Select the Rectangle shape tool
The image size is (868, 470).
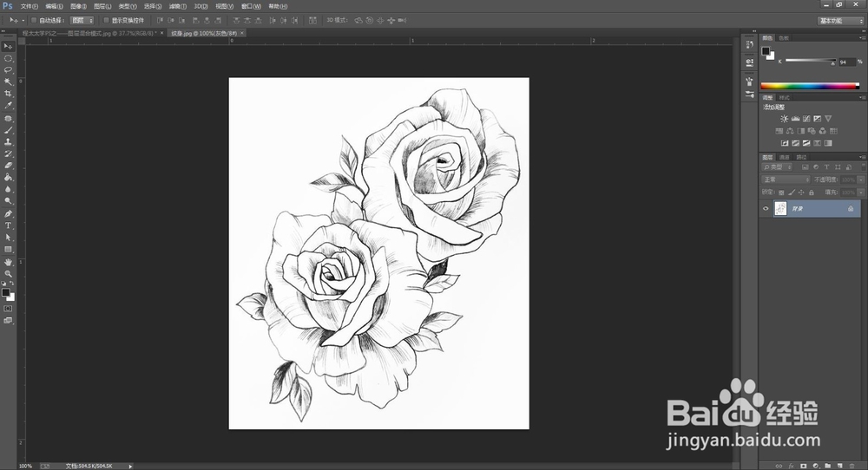click(8, 250)
